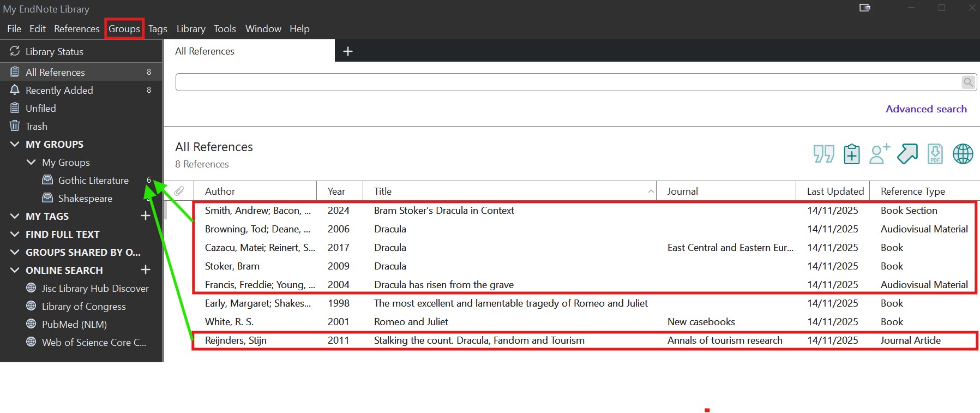Click the Library of Congress globe icon
Screen dimensions: 980x413
(32, 306)
